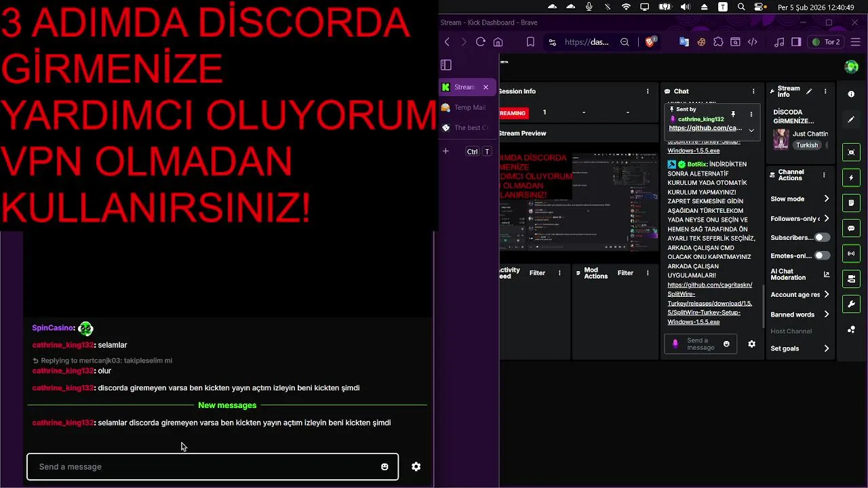The width and height of the screenshot is (868, 488).
Task: Click the browser address bar URL
Action: pyautogui.click(x=587, y=42)
